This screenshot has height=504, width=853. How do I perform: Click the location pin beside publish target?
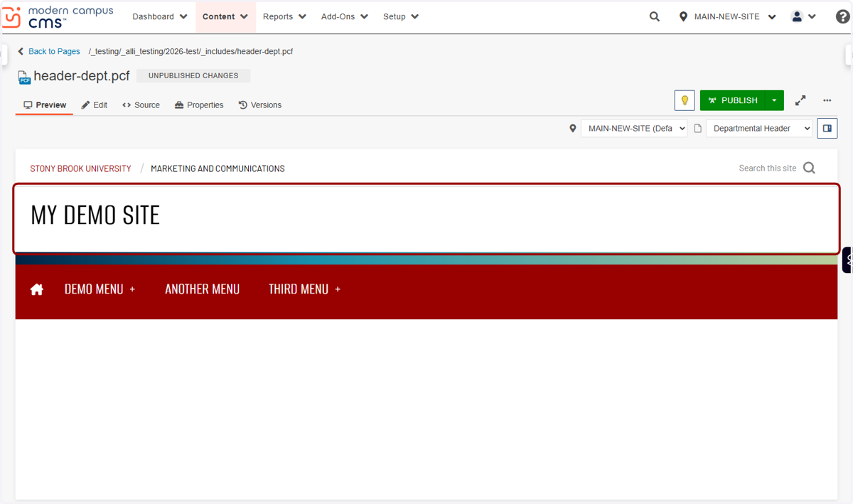[x=572, y=129]
